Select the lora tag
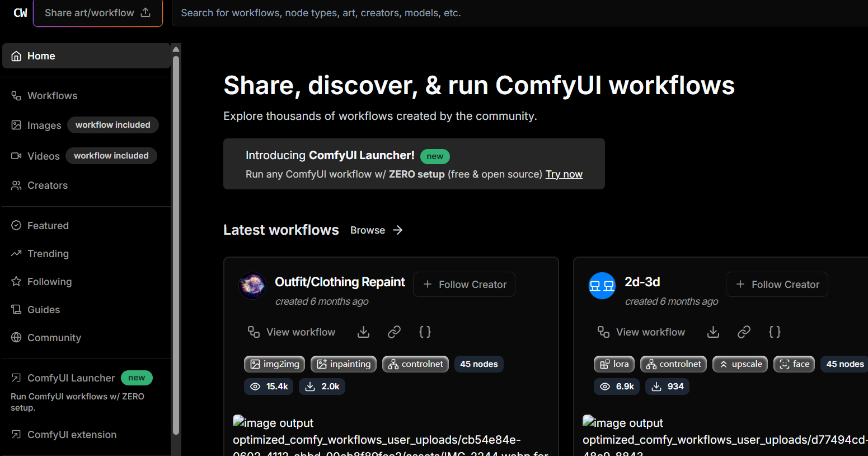The width and height of the screenshot is (868, 456). click(614, 364)
